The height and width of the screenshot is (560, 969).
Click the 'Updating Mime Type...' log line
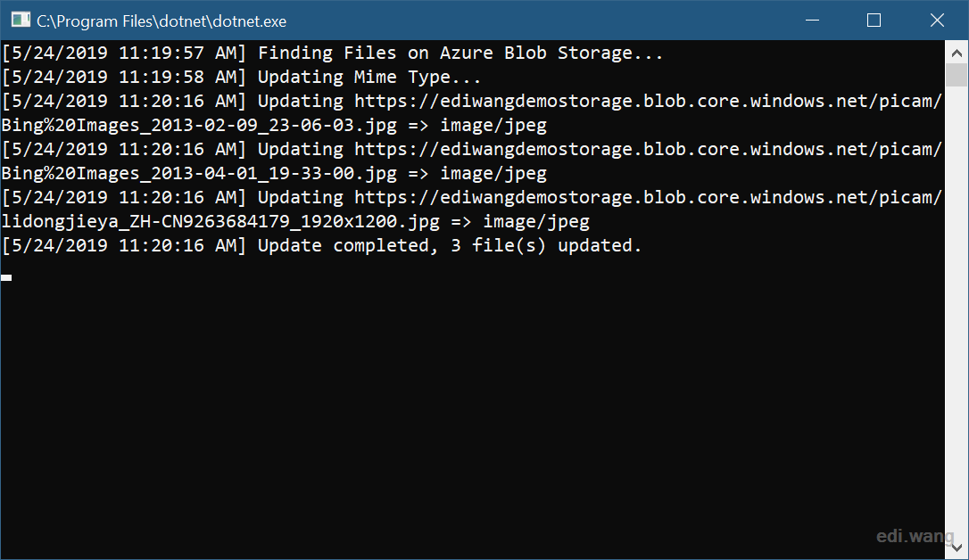click(241, 78)
